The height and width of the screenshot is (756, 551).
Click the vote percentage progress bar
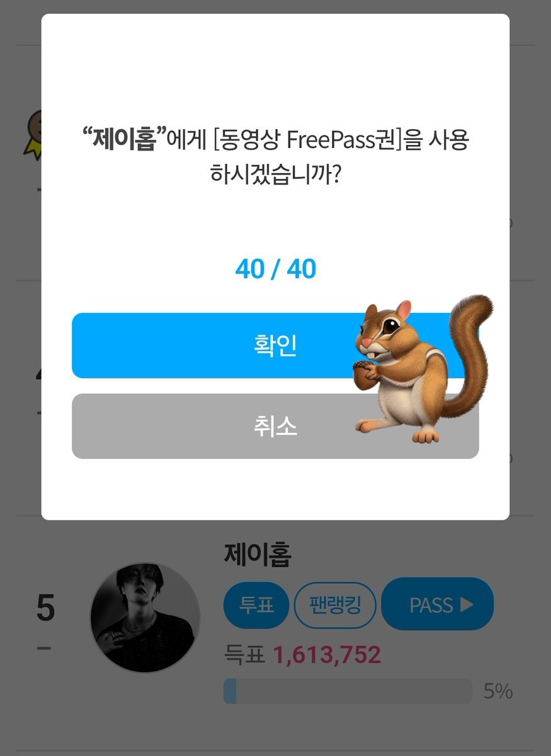click(x=348, y=691)
